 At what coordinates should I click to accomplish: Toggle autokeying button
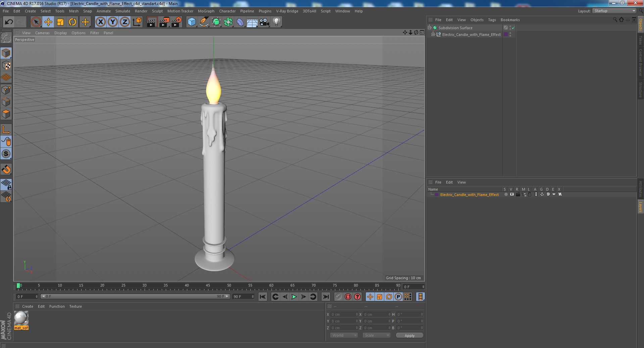(348, 297)
